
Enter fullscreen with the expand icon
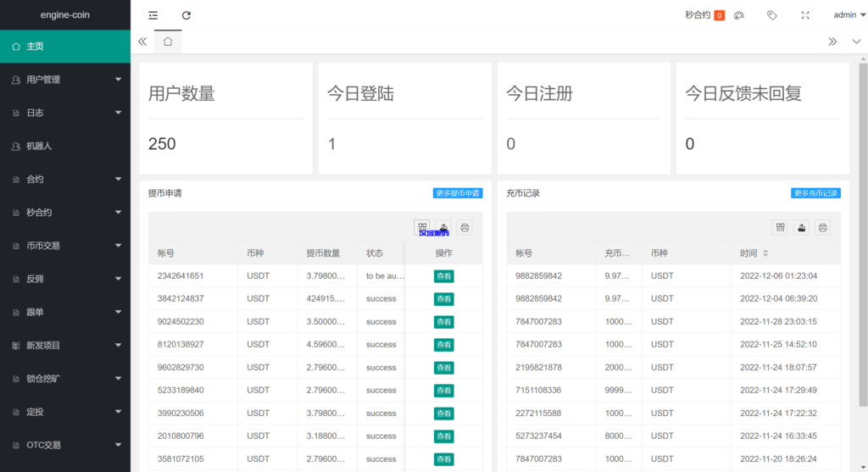click(805, 15)
